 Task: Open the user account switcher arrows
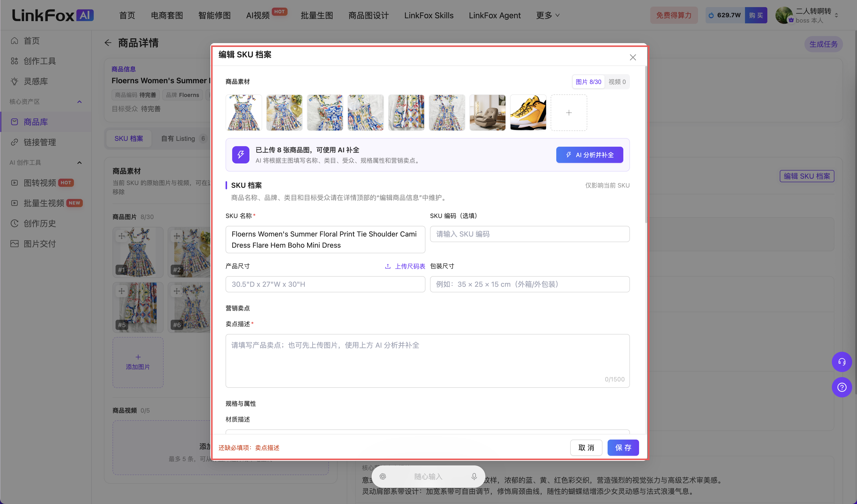pyautogui.click(x=836, y=15)
